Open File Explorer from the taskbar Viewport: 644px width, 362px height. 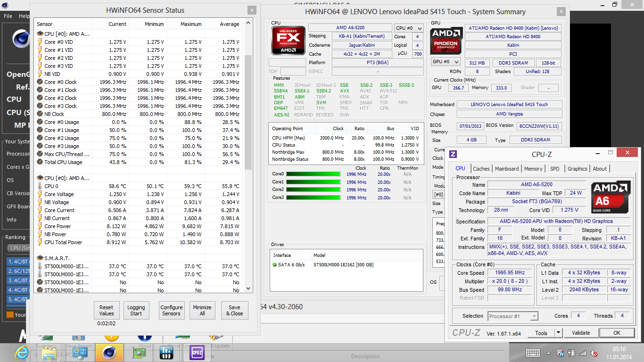tap(49, 352)
